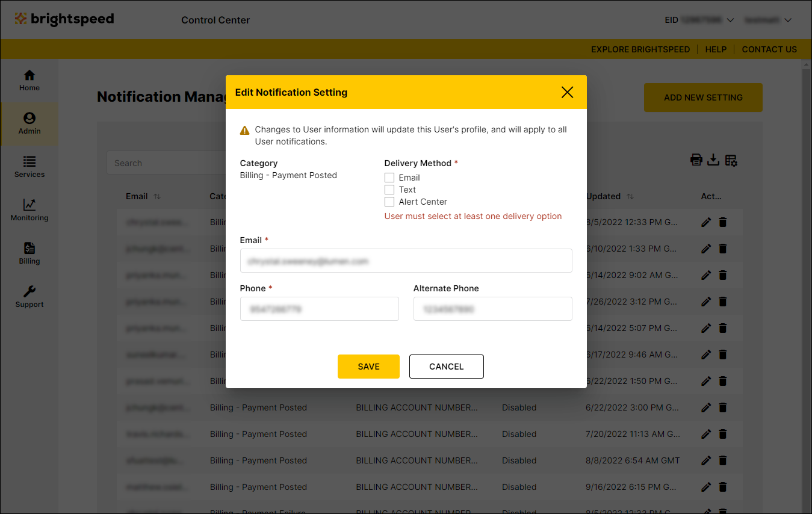812x514 pixels.
Task: Delete the 6/17/2022 9:46 AM row
Action: pyautogui.click(x=723, y=355)
